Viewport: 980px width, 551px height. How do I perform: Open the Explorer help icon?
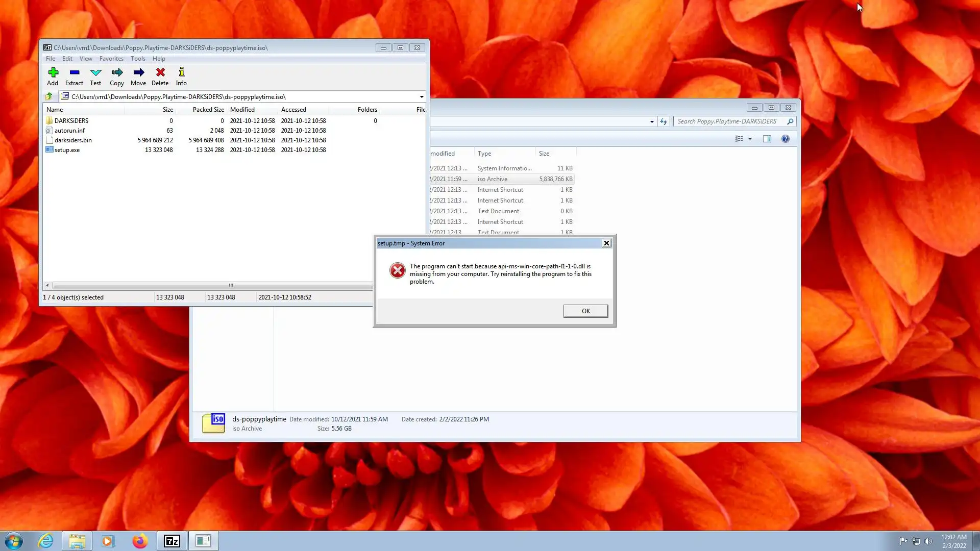coord(785,139)
